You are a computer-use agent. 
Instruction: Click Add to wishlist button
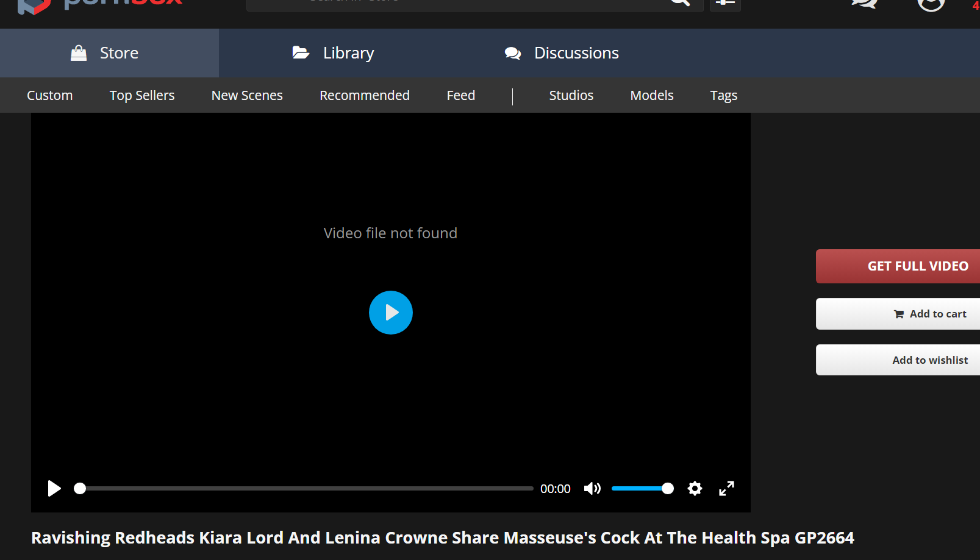898,360
